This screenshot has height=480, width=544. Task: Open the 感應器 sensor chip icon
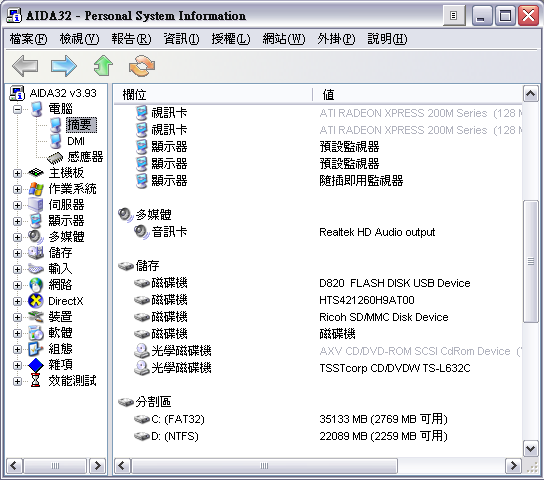click(55, 158)
